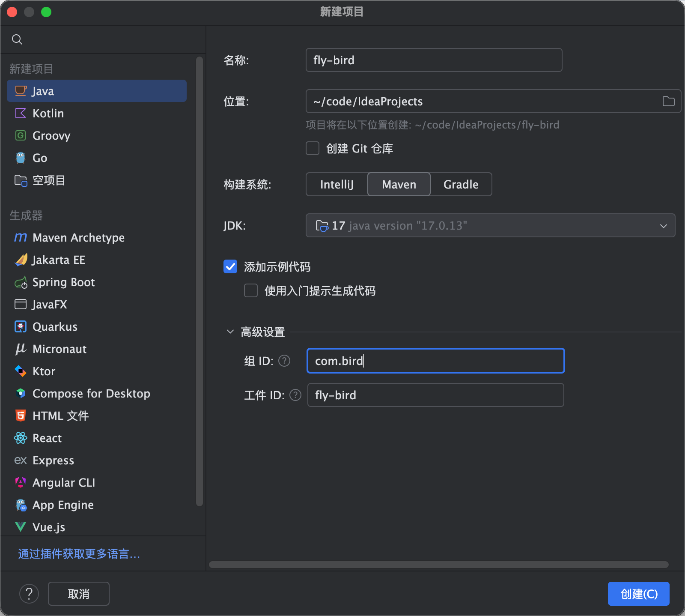Show help for 组 ID field
This screenshot has width=685, height=616.
284,361
